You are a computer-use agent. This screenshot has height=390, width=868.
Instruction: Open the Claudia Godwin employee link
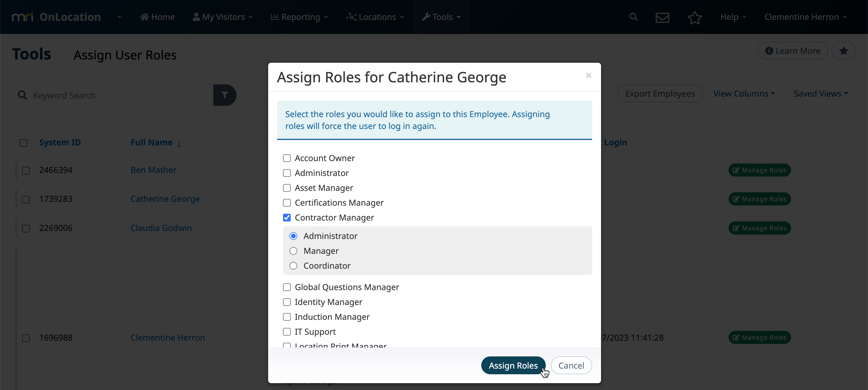point(161,228)
